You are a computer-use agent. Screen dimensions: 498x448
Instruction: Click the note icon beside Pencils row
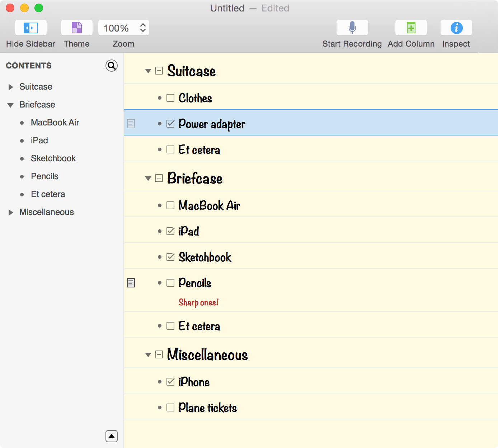(x=131, y=283)
